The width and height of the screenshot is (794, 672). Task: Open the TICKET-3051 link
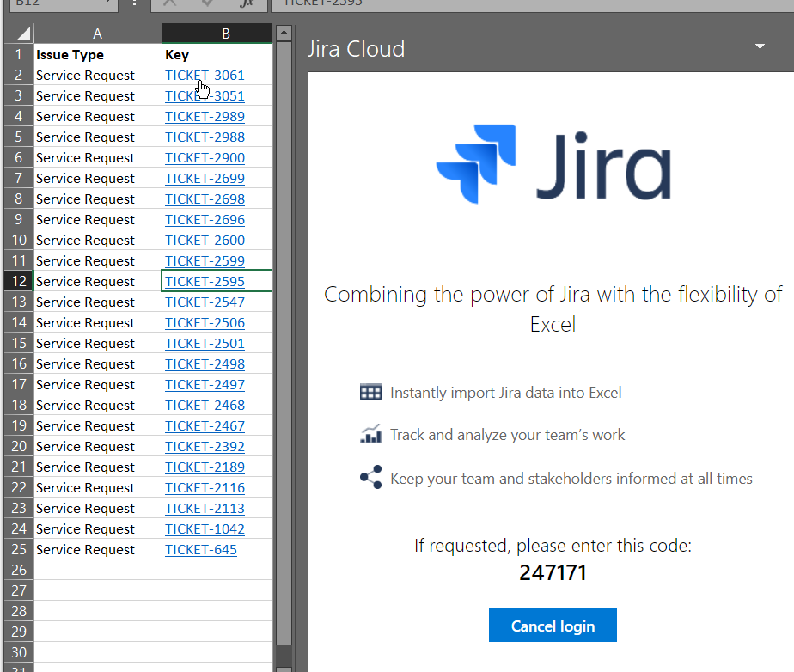pyautogui.click(x=205, y=96)
